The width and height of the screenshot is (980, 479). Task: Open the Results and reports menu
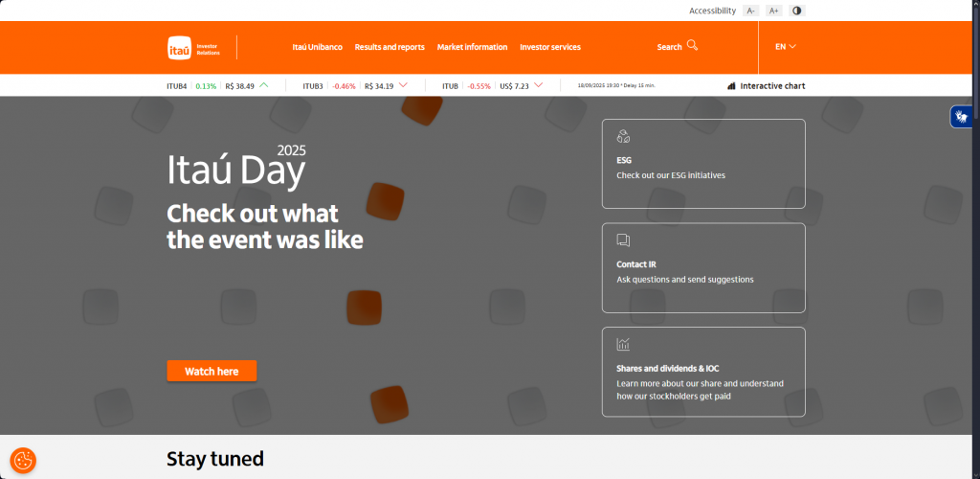point(390,47)
